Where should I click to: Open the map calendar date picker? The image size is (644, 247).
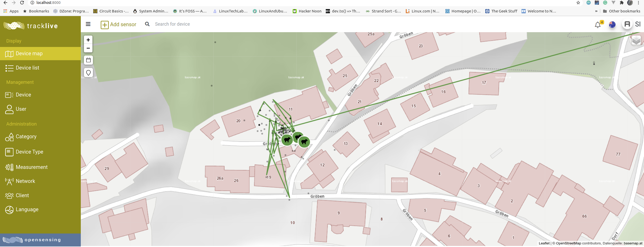[x=88, y=60]
